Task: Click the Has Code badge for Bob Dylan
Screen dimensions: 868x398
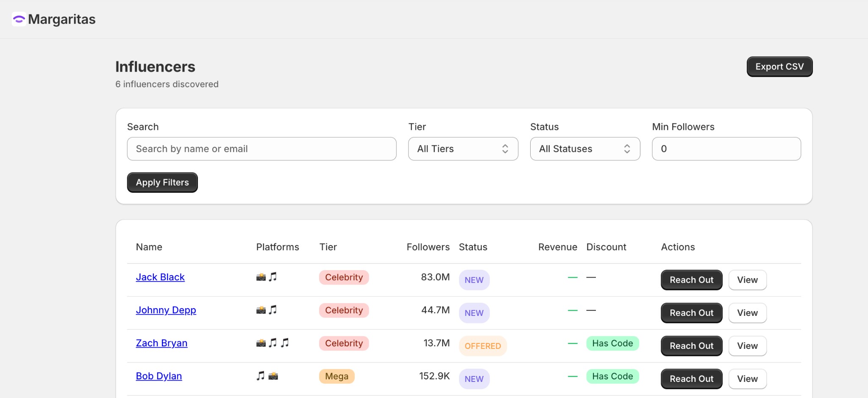Action: (612, 376)
